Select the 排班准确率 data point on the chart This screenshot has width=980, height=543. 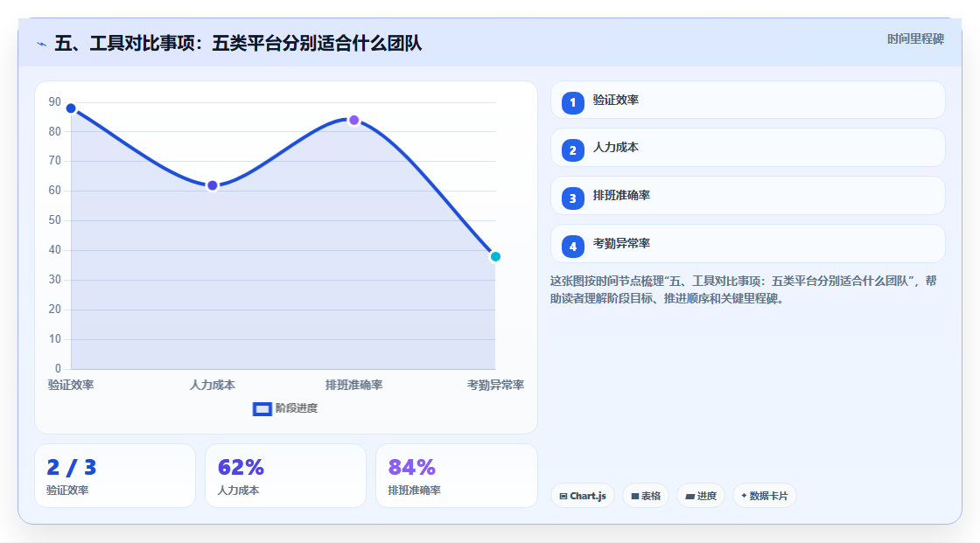(x=353, y=120)
